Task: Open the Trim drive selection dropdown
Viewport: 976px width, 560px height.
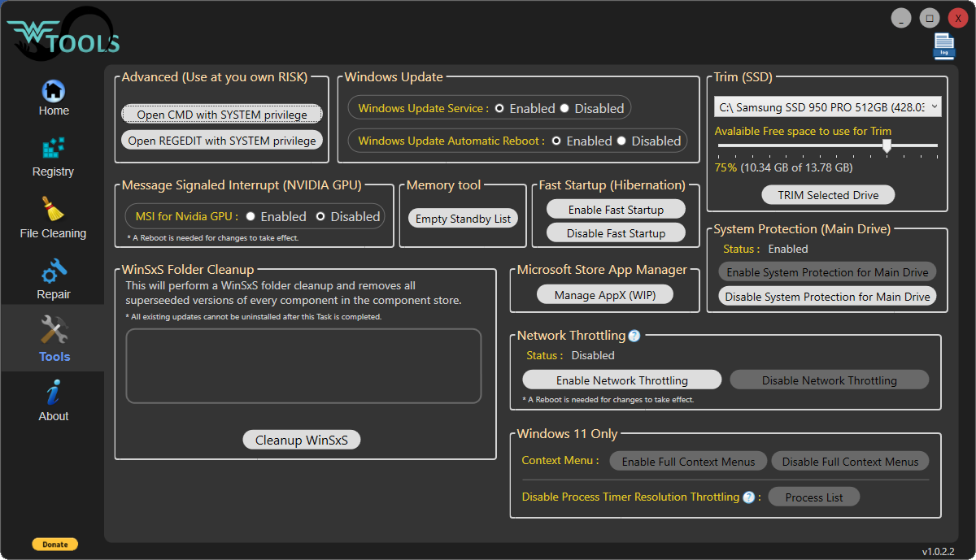Action: click(x=828, y=106)
